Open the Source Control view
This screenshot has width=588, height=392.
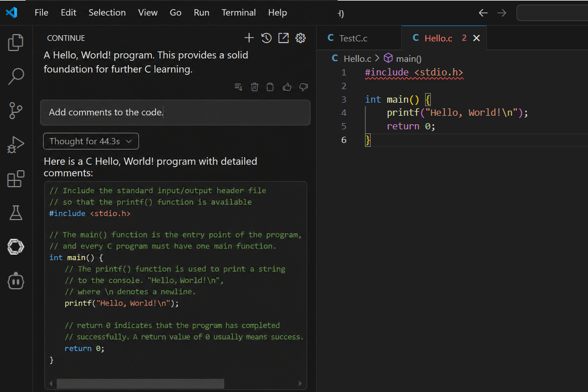tap(16, 111)
